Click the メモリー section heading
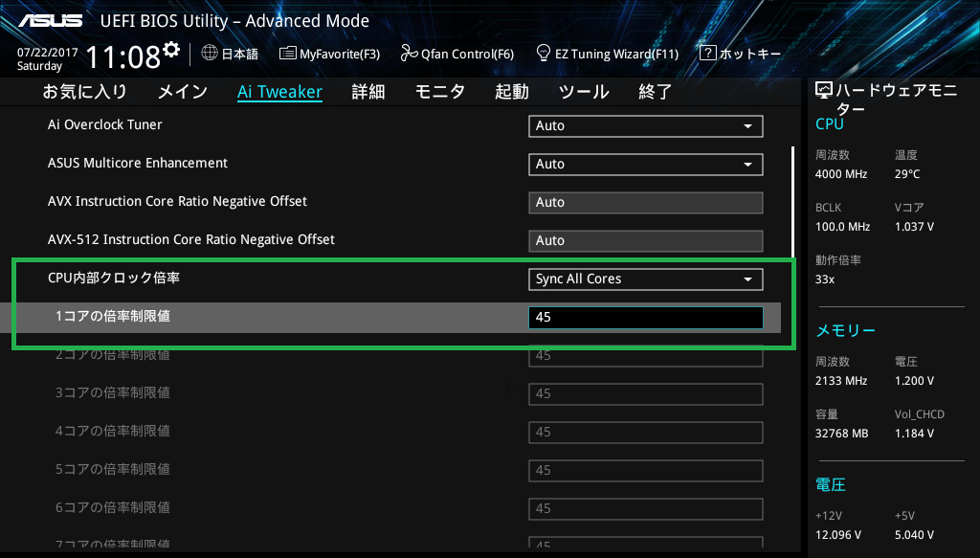This screenshot has width=980, height=558. coord(846,330)
